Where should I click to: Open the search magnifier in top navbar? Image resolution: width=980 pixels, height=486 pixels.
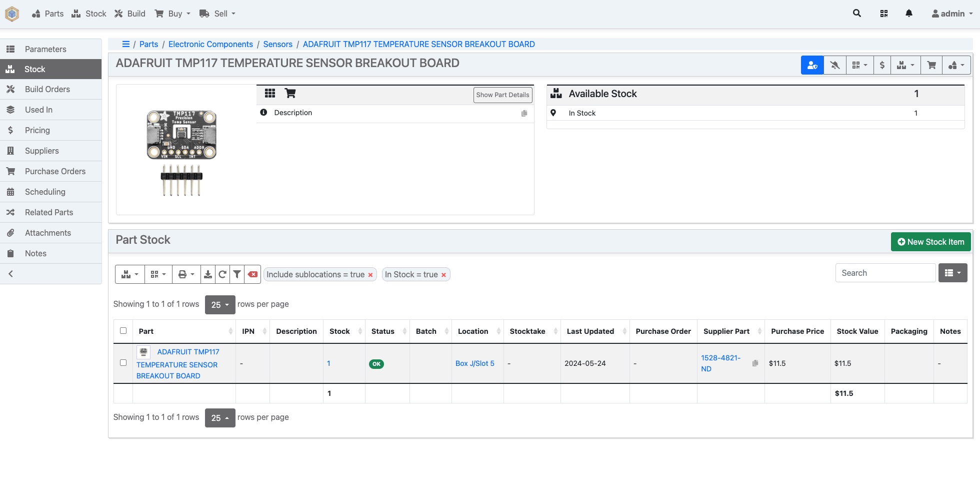pos(856,14)
